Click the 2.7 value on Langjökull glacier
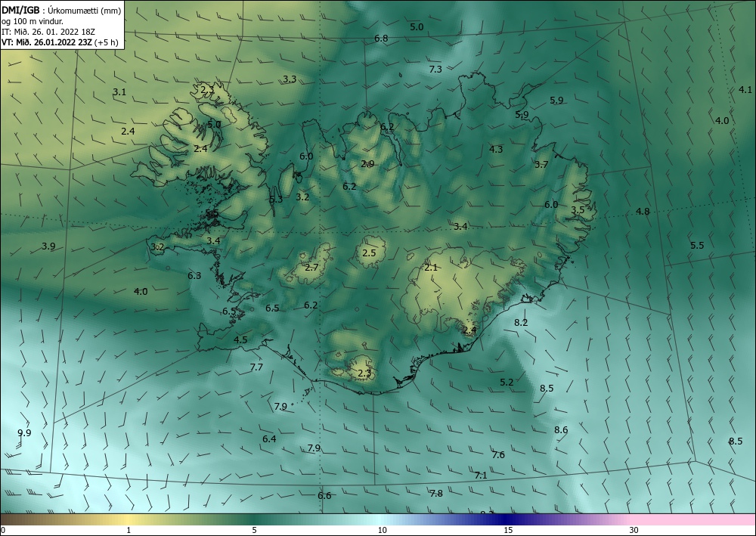 (x=311, y=267)
